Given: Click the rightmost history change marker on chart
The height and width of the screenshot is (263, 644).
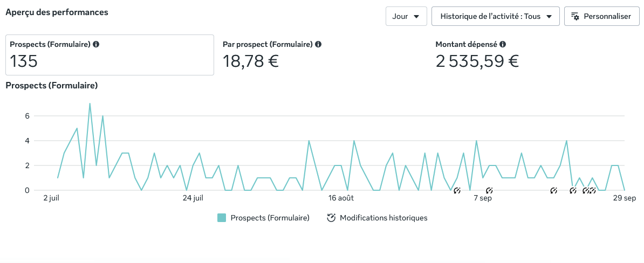Looking at the screenshot, I should [592, 190].
